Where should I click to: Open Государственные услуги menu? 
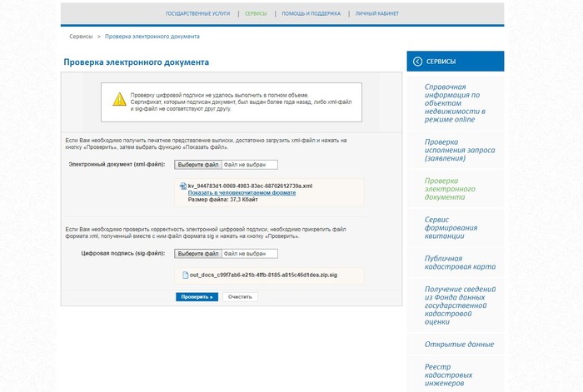pos(198,14)
